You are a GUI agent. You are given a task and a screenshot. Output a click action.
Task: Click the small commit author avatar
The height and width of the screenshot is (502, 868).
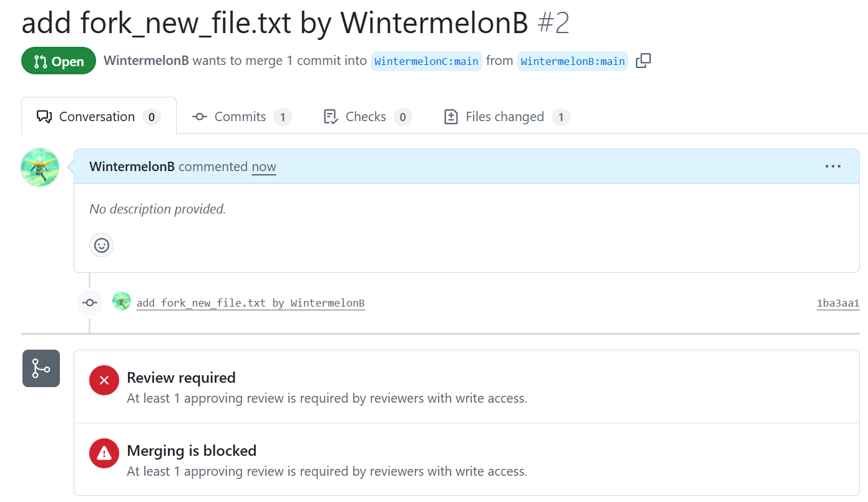pyautogui.click(x=122, y=302)
